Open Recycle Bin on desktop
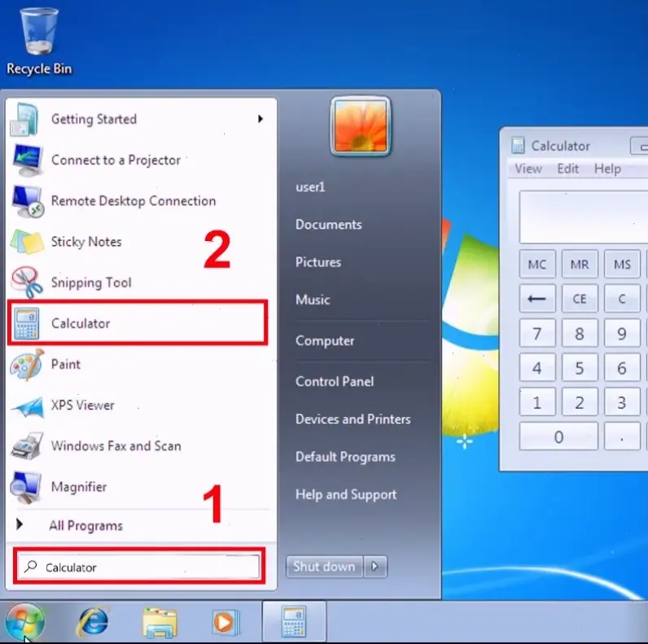This screenshot has width=648, height=644. 39,41
